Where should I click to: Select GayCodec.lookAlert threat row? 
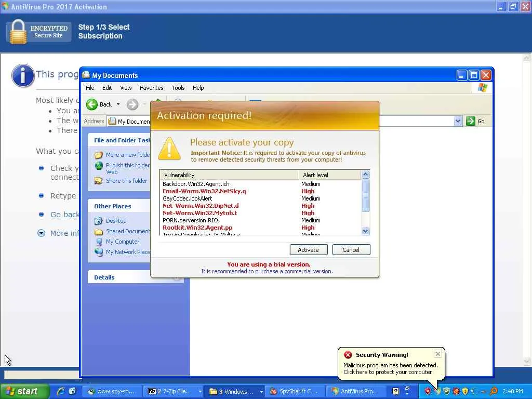261,198
